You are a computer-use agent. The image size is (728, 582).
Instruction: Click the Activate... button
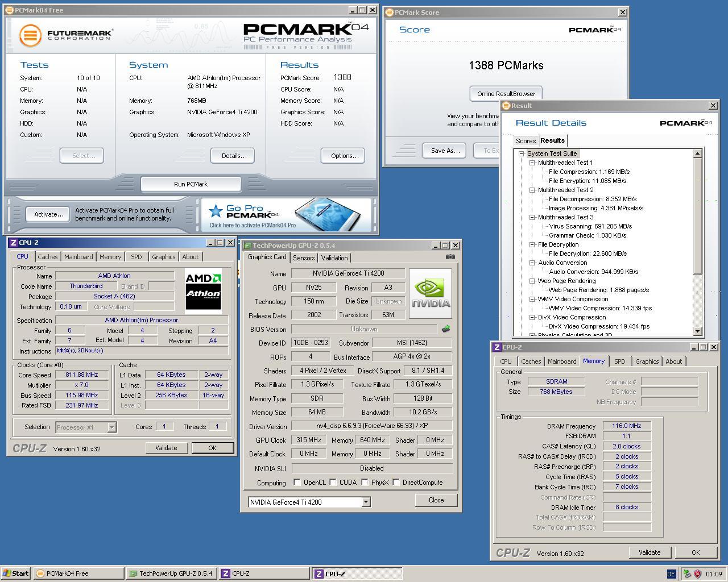pos(49,214)
